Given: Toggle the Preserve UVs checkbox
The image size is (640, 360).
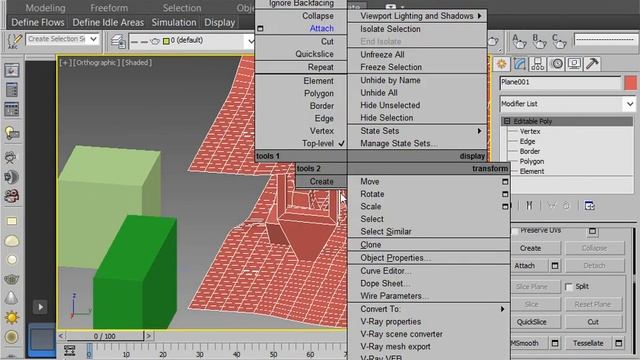Looking at the screenshot, I should point(515,231).
